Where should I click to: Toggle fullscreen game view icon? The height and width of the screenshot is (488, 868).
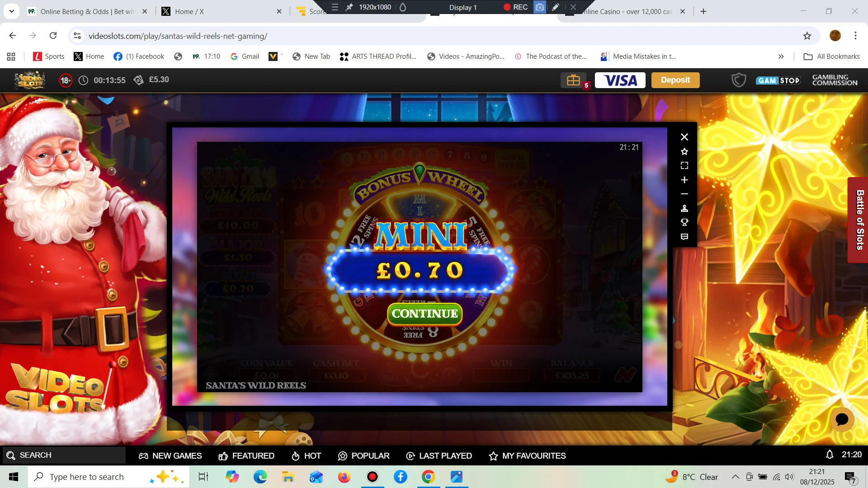click(684, 165)
